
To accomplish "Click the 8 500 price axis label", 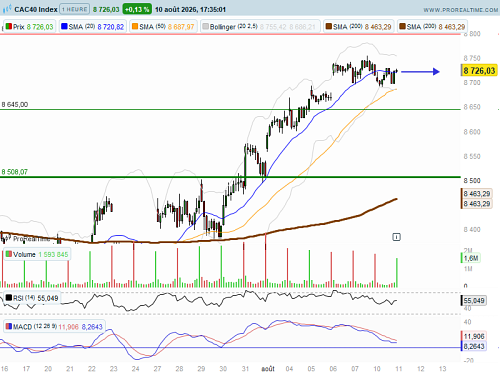I will tap(472, 181).
